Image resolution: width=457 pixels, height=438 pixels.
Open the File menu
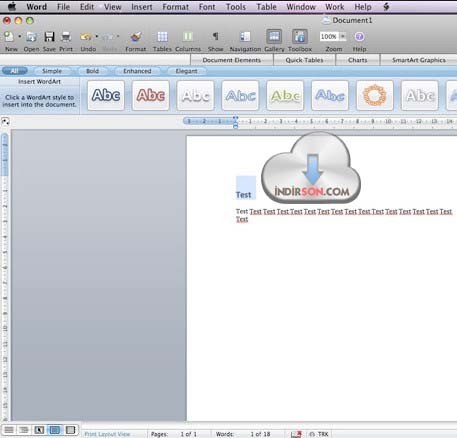pos(63,7)
